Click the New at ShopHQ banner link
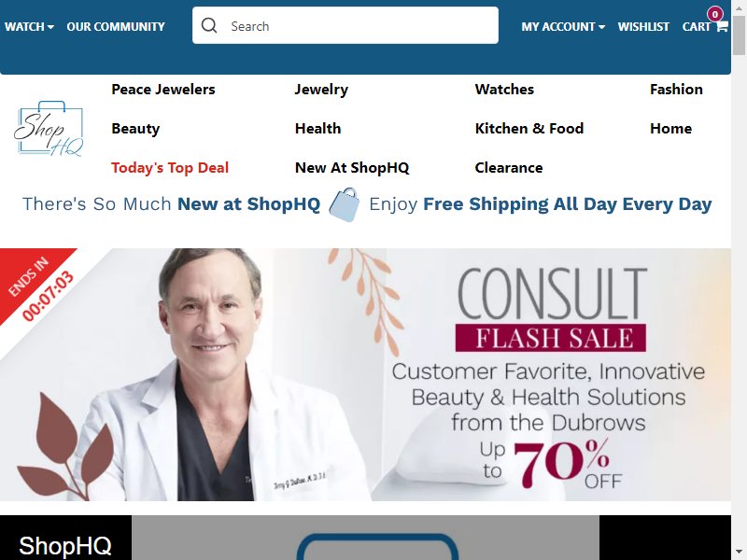This screenshot has height=560, width=747. coord(248,203)
